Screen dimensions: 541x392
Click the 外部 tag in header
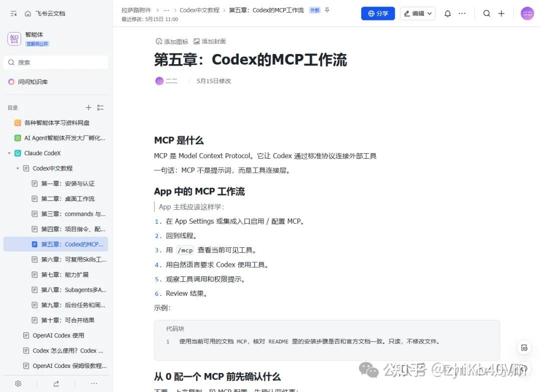[x=315, y=10]
